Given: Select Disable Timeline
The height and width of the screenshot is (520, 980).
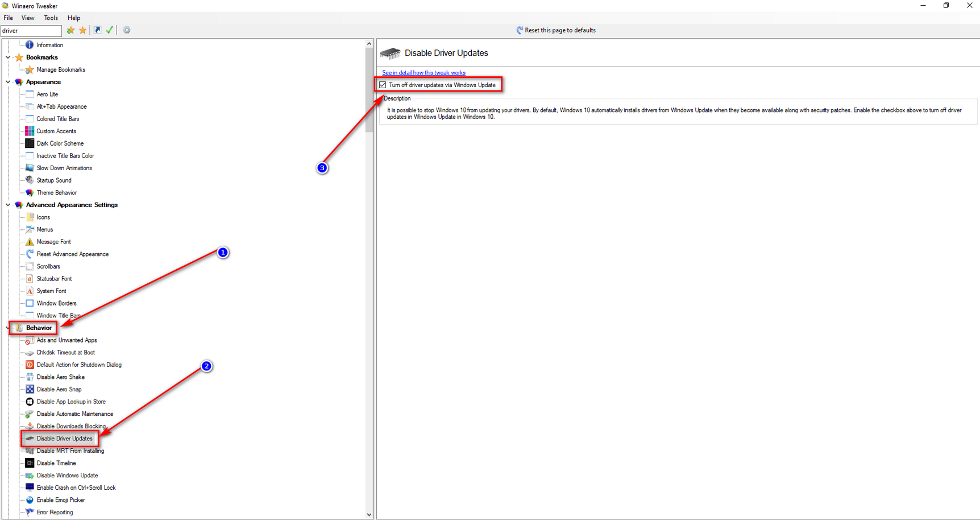Looking at the screenshot, I should pos(56,463).
